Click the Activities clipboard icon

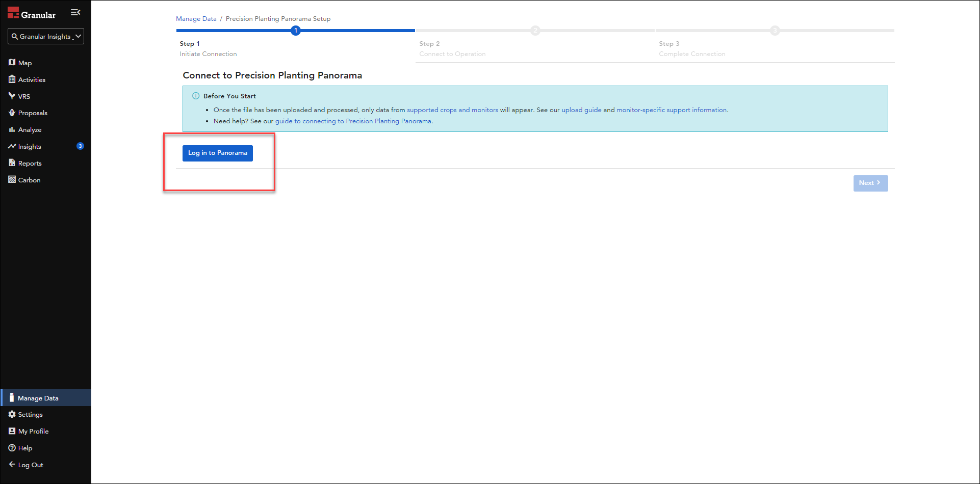12,79
